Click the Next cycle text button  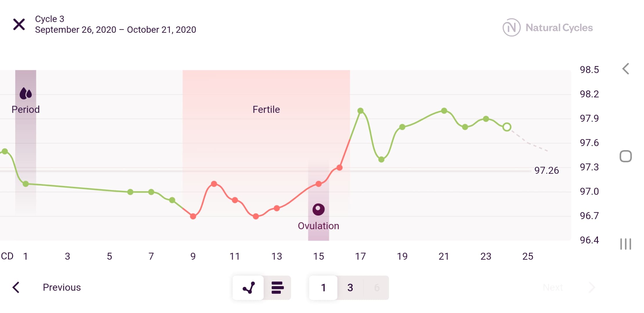(x=553, y=287)
